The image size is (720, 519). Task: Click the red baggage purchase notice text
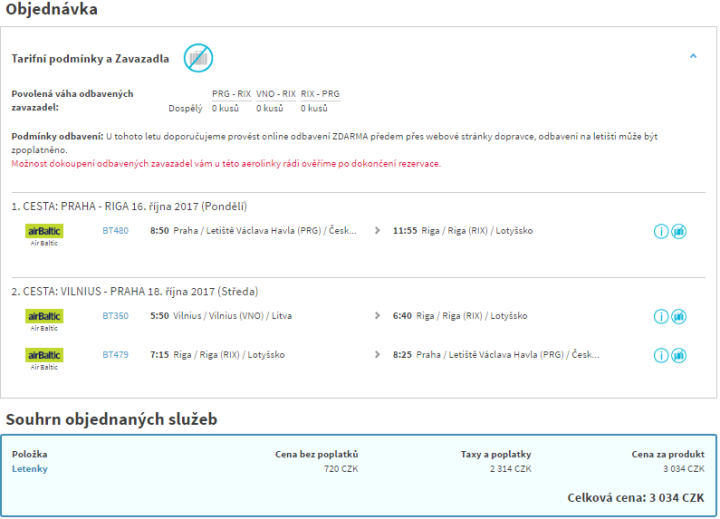tap(225, 163)
